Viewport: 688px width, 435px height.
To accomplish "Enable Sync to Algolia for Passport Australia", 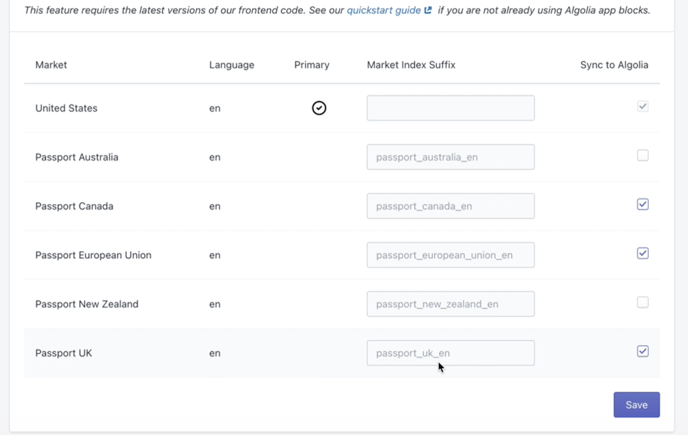I will (643, 155).
